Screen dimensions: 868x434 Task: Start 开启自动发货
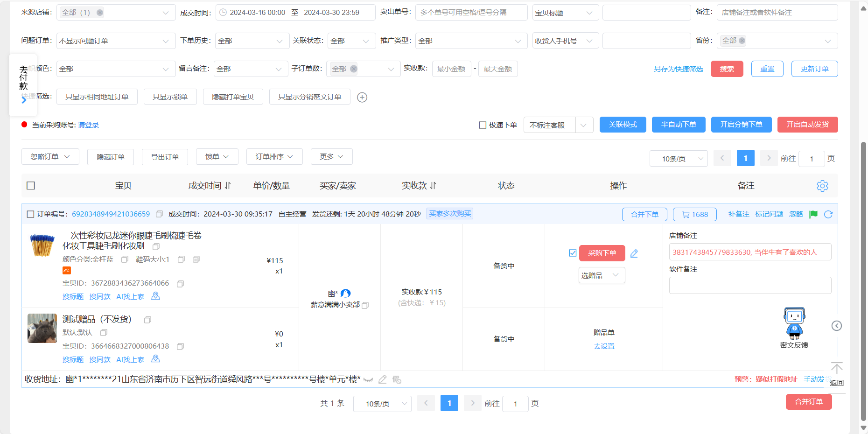pyautogui.click(x=808, y=125)
